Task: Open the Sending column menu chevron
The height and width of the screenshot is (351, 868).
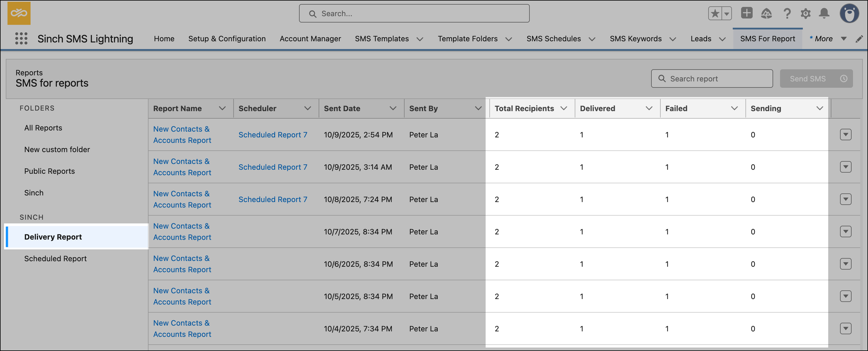Action: [820, 108]
